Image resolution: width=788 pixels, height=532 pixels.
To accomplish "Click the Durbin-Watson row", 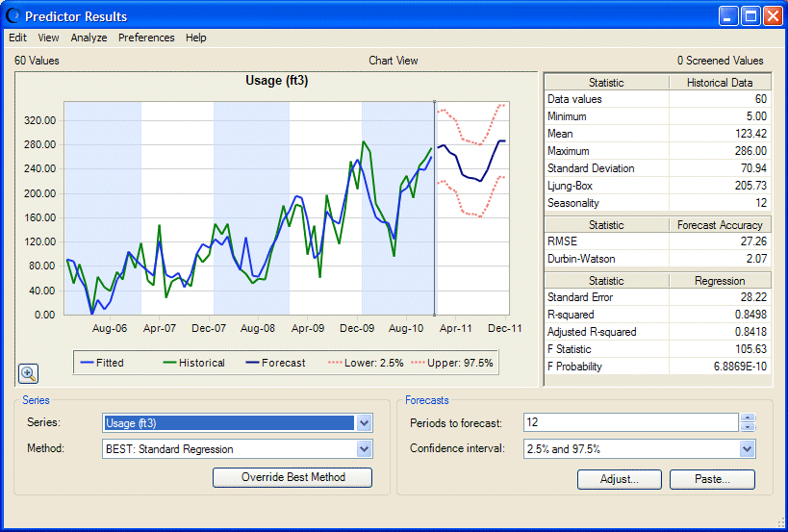I will coord(657,259).
